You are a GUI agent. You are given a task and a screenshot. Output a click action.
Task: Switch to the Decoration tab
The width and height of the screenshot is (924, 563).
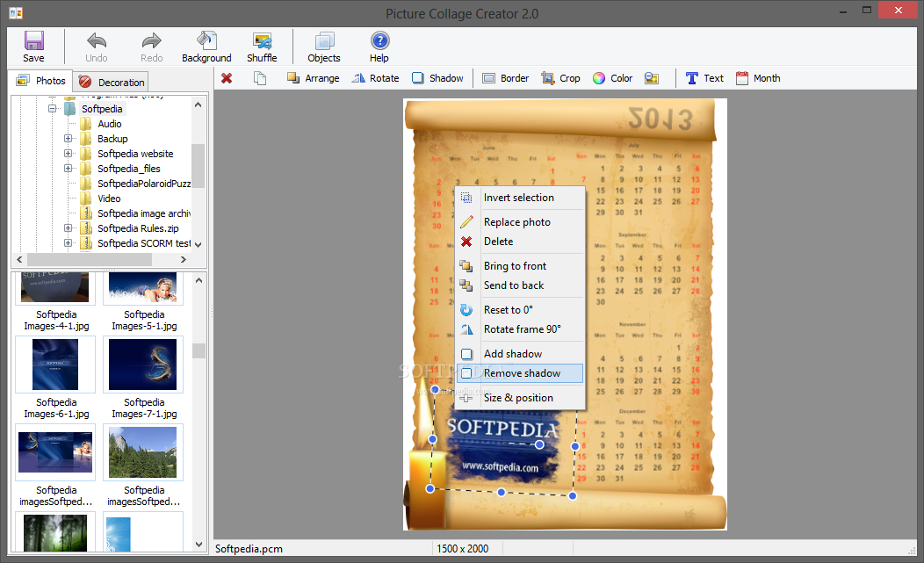pyautogui.click(x=112, y=82)
